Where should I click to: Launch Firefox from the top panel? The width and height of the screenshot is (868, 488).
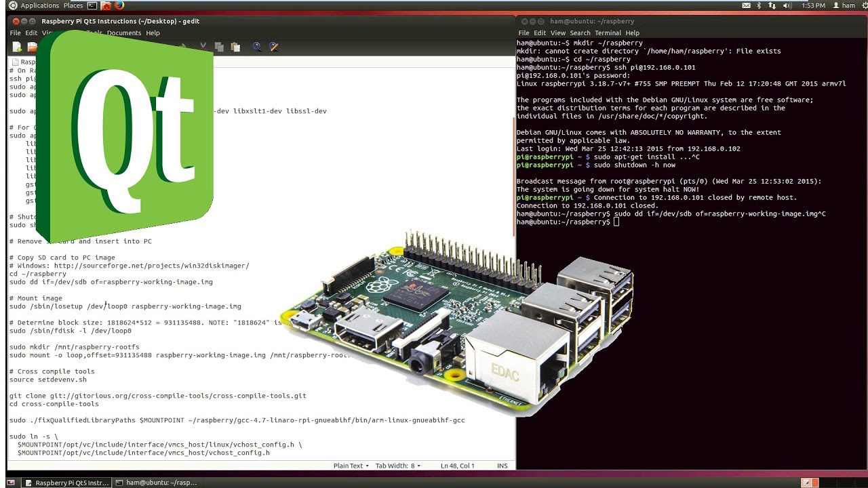click(119, 5)
